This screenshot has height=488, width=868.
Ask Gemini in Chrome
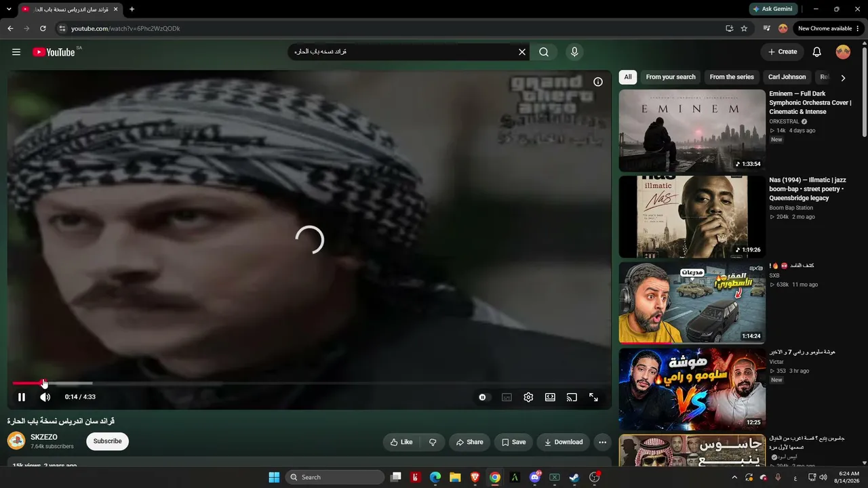coord(772,9)
